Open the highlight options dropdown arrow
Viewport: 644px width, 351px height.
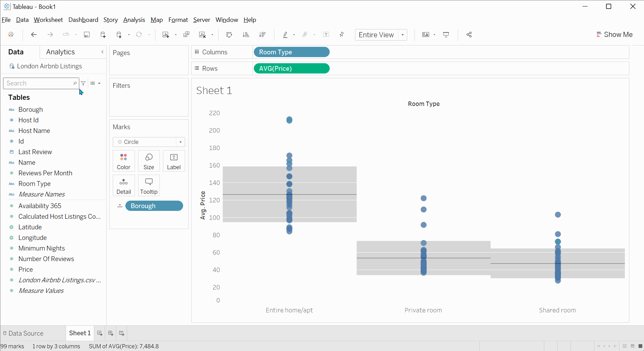tap(294, 35)
